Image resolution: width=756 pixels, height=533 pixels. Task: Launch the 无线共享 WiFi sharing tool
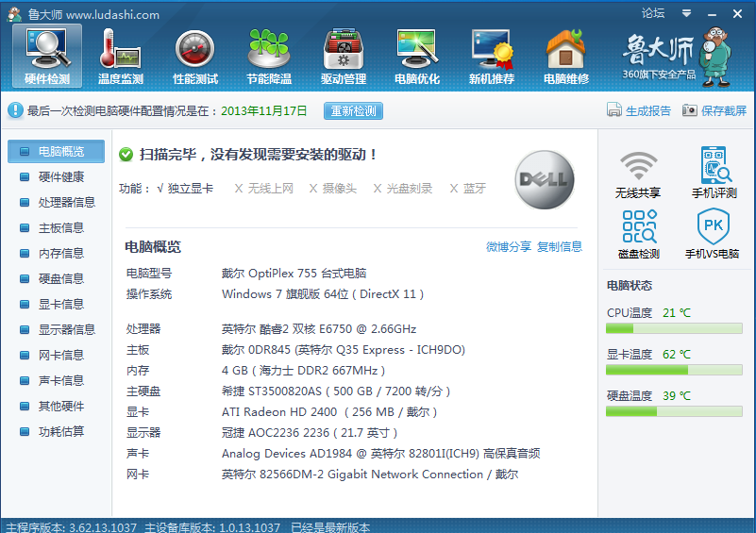click(638, 173)
